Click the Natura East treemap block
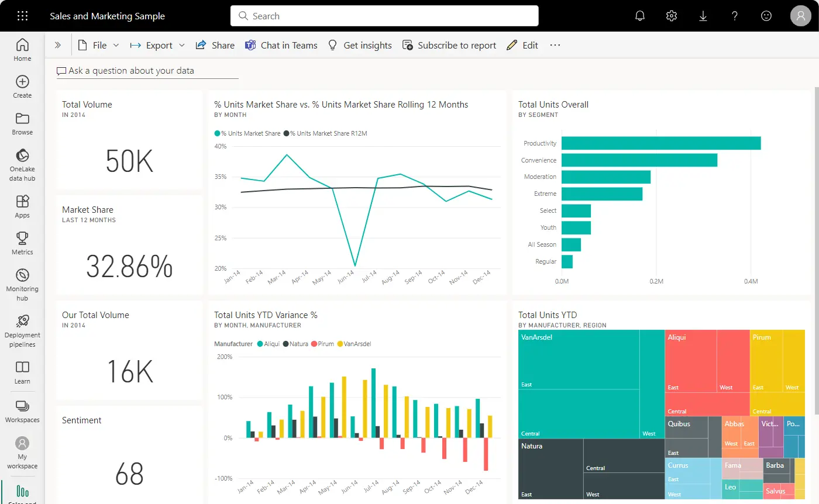The width and height of the screenshot is (819, 504). (550, 469)
